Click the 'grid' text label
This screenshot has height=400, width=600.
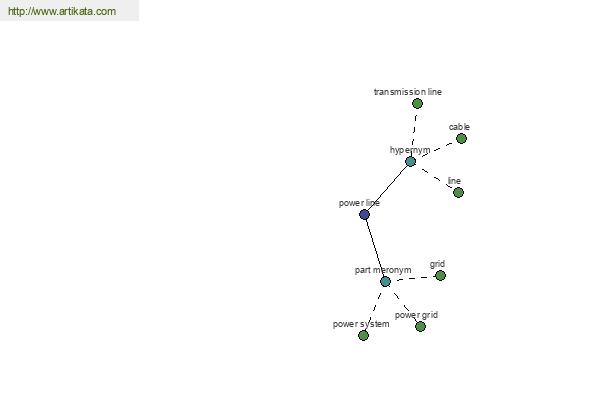(437, 264)
